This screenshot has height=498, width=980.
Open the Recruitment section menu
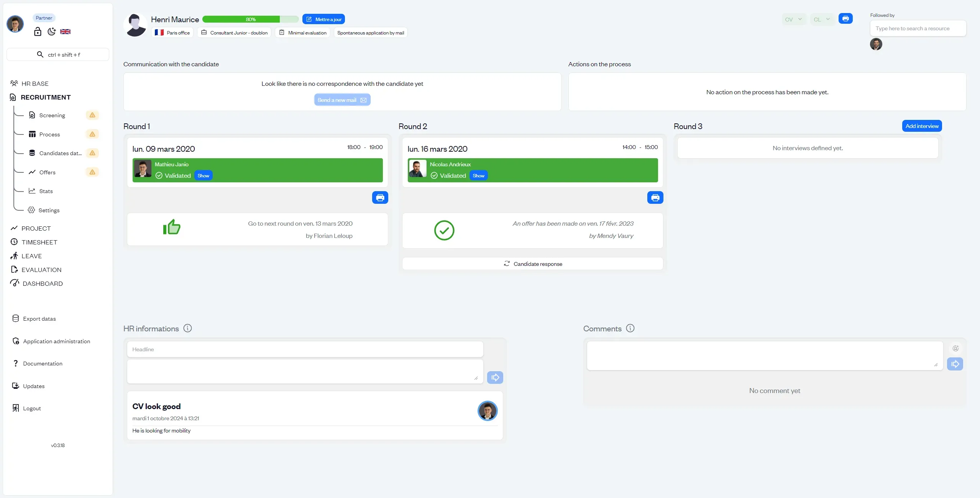46,97
